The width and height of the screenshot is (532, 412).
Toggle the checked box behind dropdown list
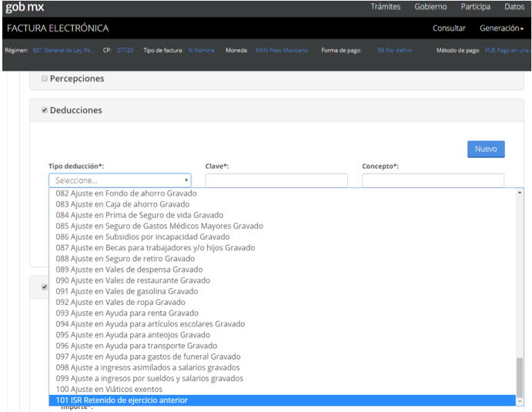[x=45, y=287]
